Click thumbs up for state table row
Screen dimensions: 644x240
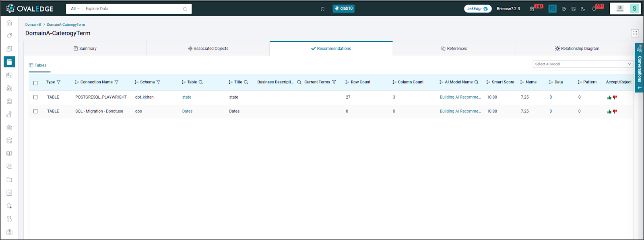pos(609,97)
